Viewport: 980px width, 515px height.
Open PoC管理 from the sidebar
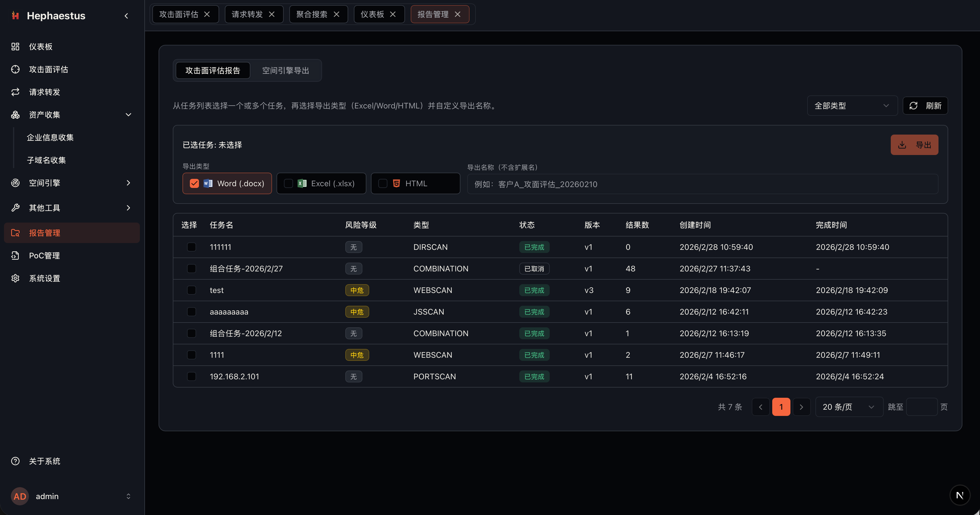(x=44, y=256)
